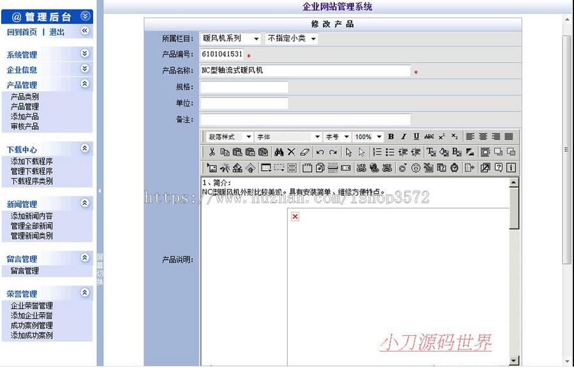574x392 pixels.
Task: Align text left in editor
Action: (x=471, y=136)
